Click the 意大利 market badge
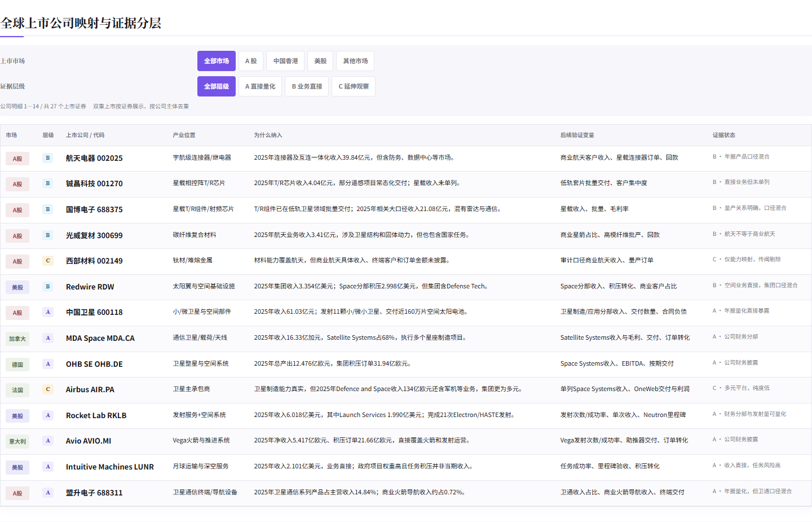Image resolution: width=812 pixels, height=522 pixels. click(x=17, y=441)
